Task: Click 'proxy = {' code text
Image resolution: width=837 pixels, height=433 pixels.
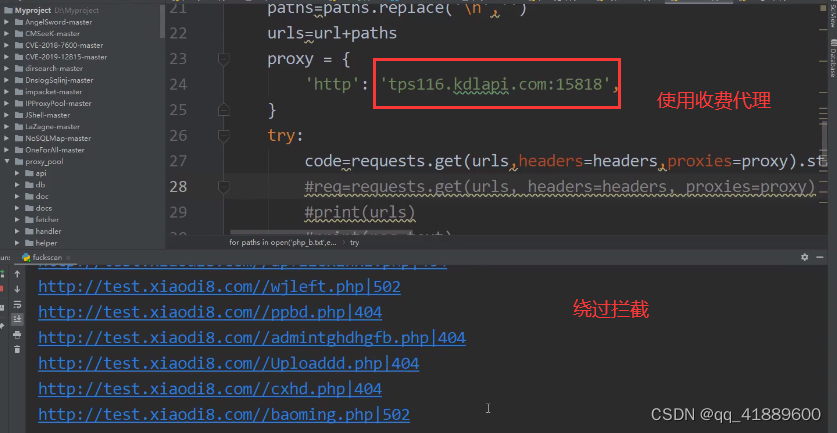Action: point(309,59)
